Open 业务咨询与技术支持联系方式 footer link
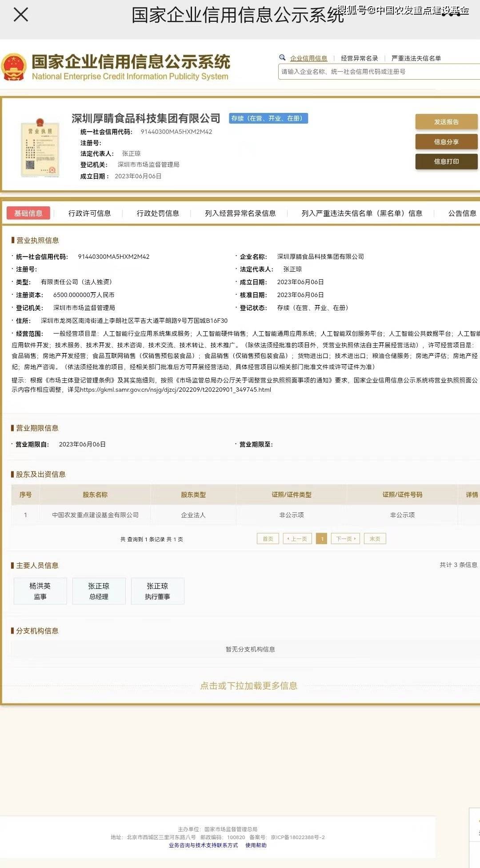The image size is (480, 868). (204, 845)
